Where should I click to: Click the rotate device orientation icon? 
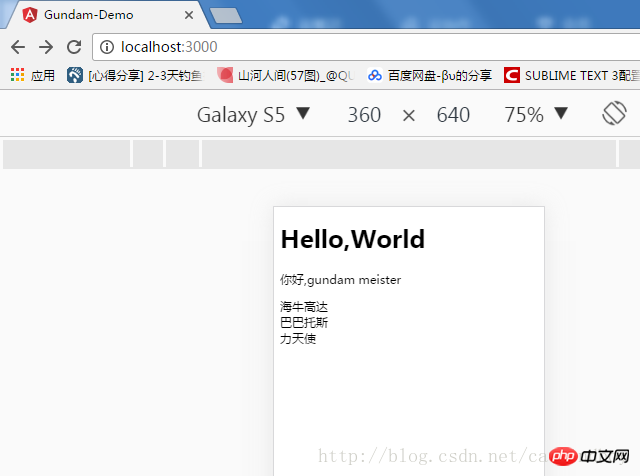tap(613, 114)
